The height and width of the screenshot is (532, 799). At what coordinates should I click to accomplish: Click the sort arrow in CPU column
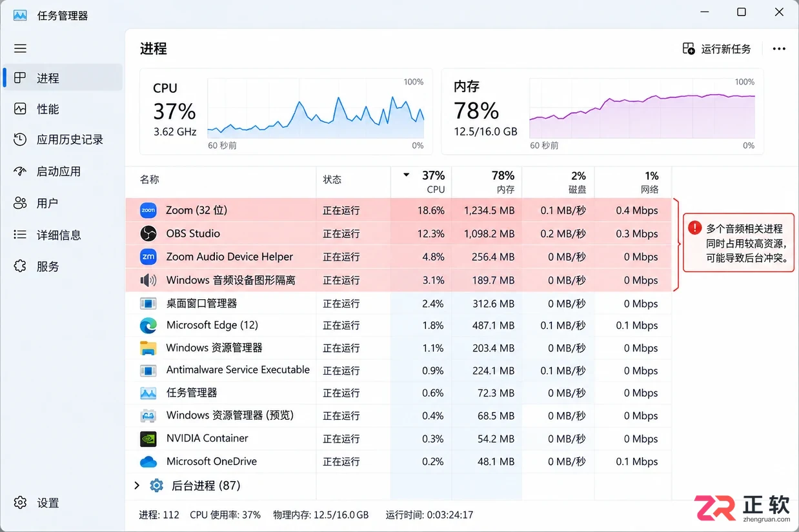[406, 175]
